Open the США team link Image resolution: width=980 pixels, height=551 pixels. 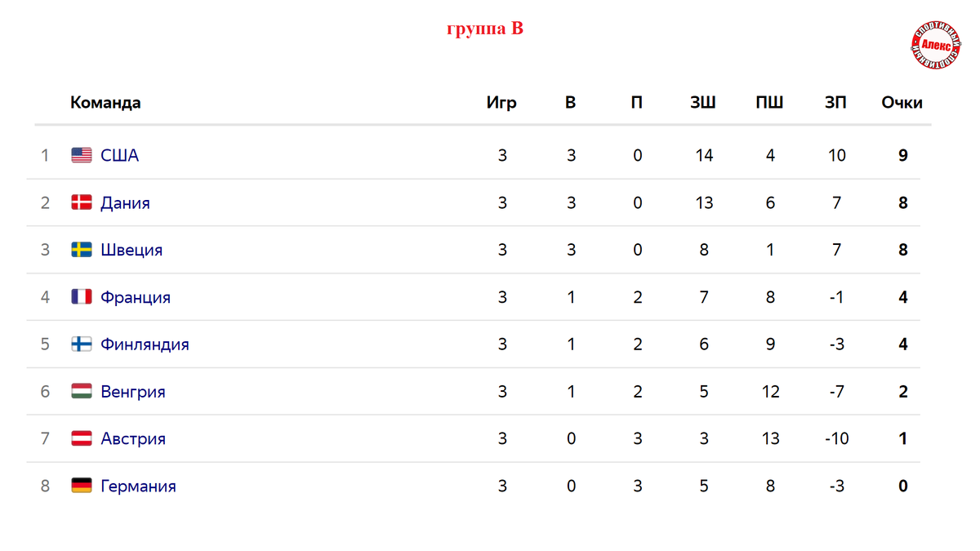(120, 155)
